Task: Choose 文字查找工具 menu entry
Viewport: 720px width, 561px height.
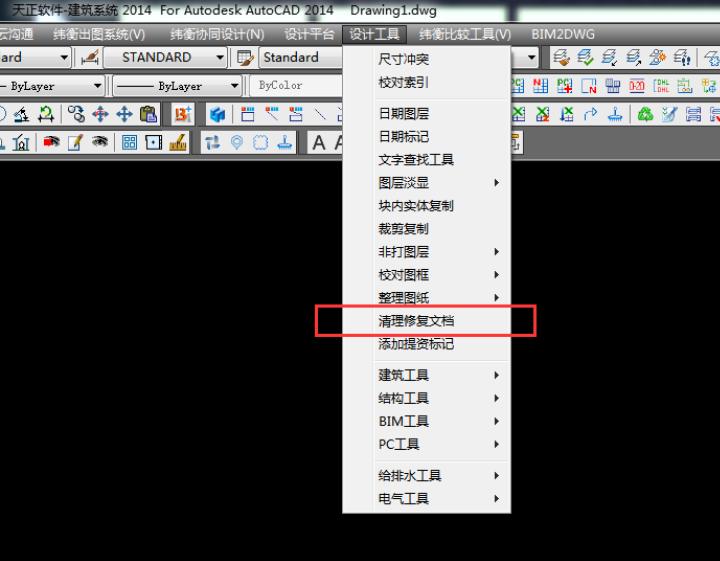Action: coord(415,160)
